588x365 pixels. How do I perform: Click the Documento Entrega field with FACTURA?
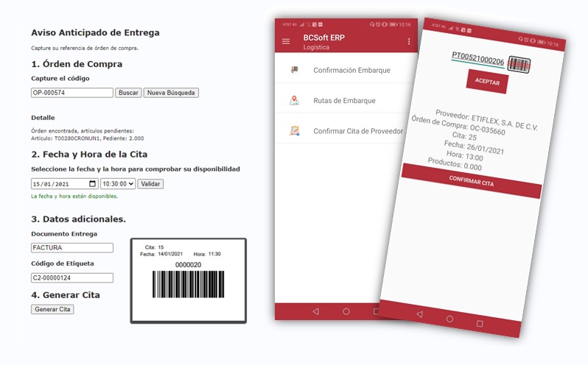click(x=72, y=248)
